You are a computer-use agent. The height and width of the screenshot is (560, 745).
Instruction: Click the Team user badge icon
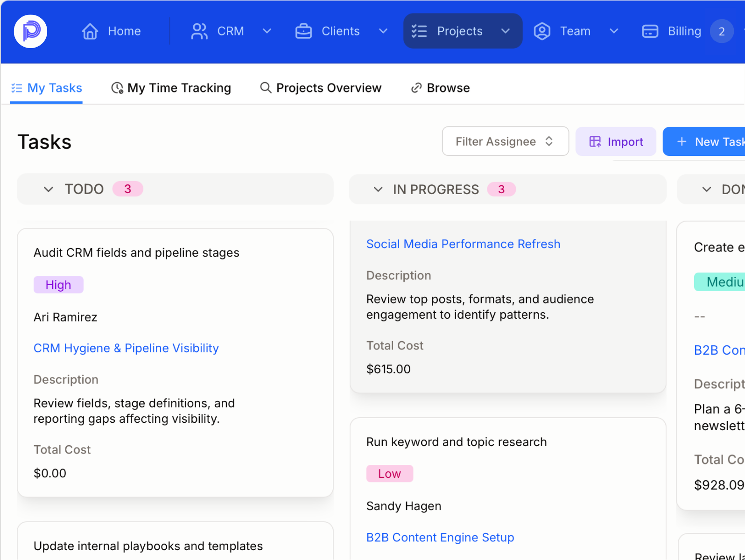542,31
